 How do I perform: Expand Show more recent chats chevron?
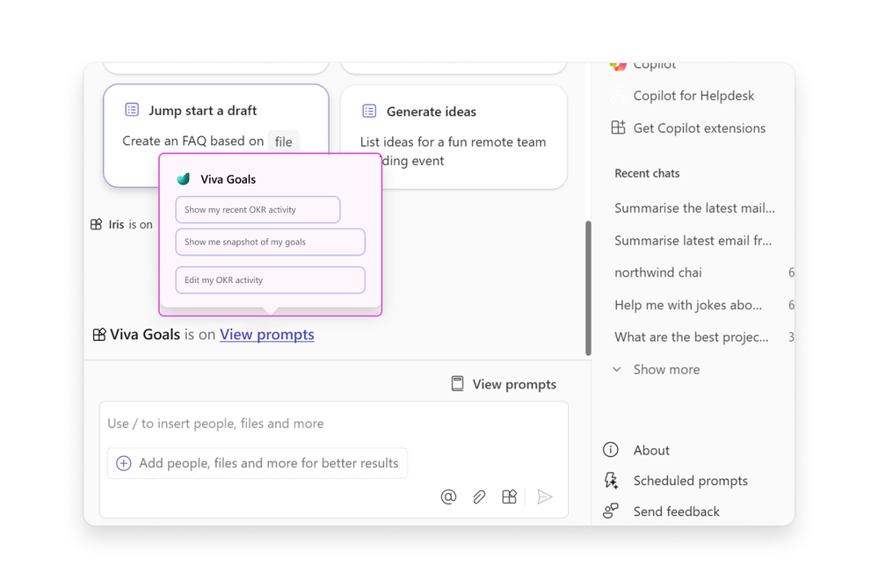pyautogui.click(x=617, y=370)
